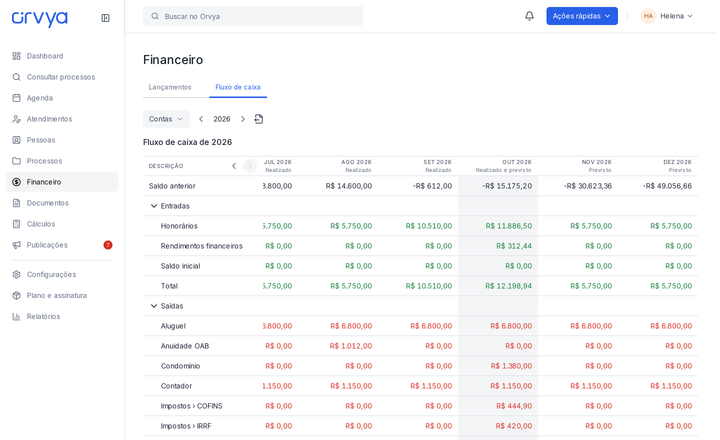The height and width of the screenshot is (440, 720).
Task: Click the Documentos file icon
Action: coord(17,203)
